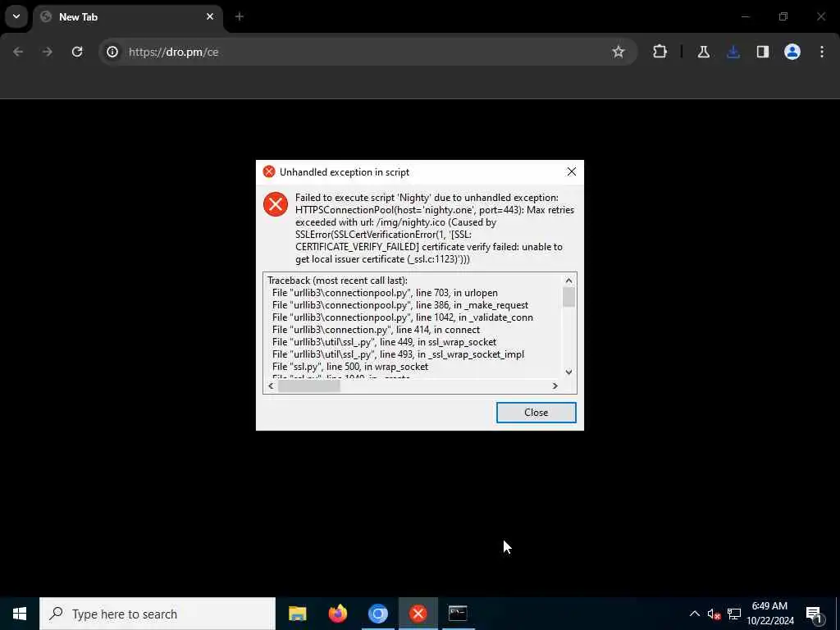Open the Downloads icon in toolbar
Image resolution: width=840 pixels, height=630 pixels.
pos(733,52)
